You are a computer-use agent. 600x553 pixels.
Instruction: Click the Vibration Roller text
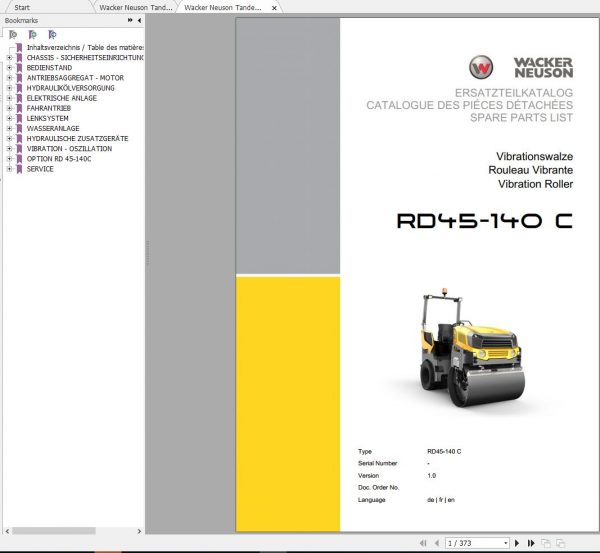tap(535, 184)
